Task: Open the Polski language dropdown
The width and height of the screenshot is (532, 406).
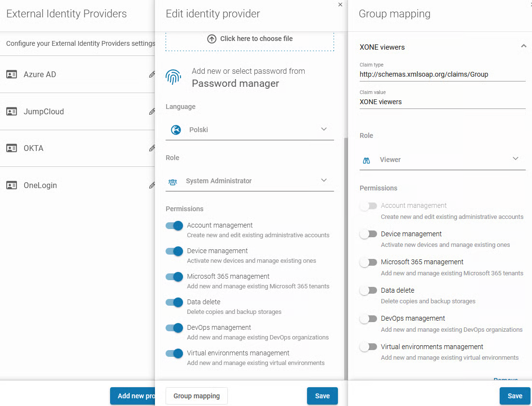Action: 323,129
